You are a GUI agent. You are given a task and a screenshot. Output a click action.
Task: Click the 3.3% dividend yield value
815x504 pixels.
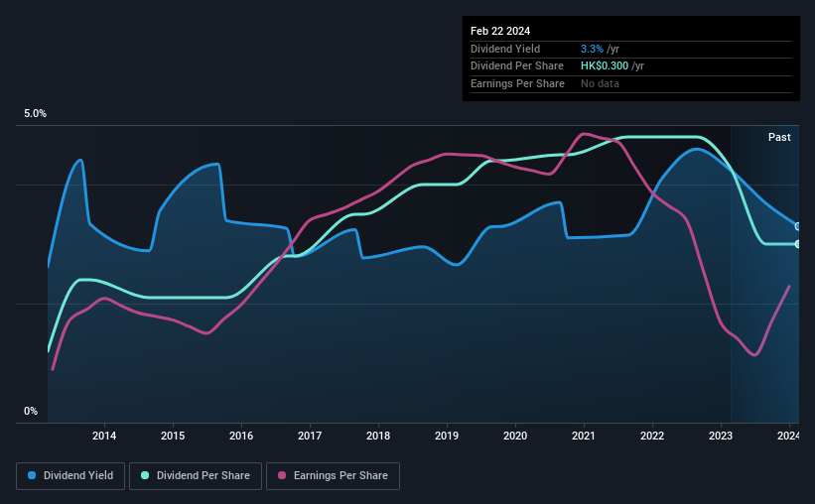[592, 49]
